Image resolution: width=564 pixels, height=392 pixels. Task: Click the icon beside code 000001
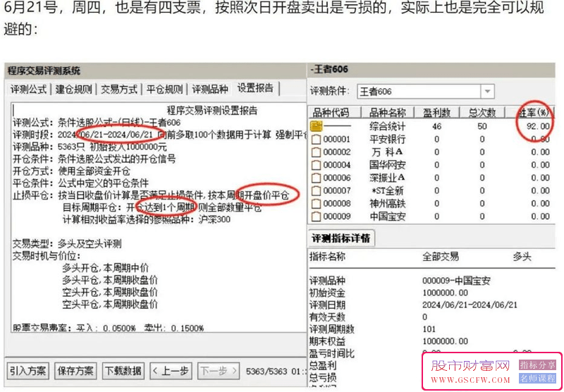[x=316, y=139]
